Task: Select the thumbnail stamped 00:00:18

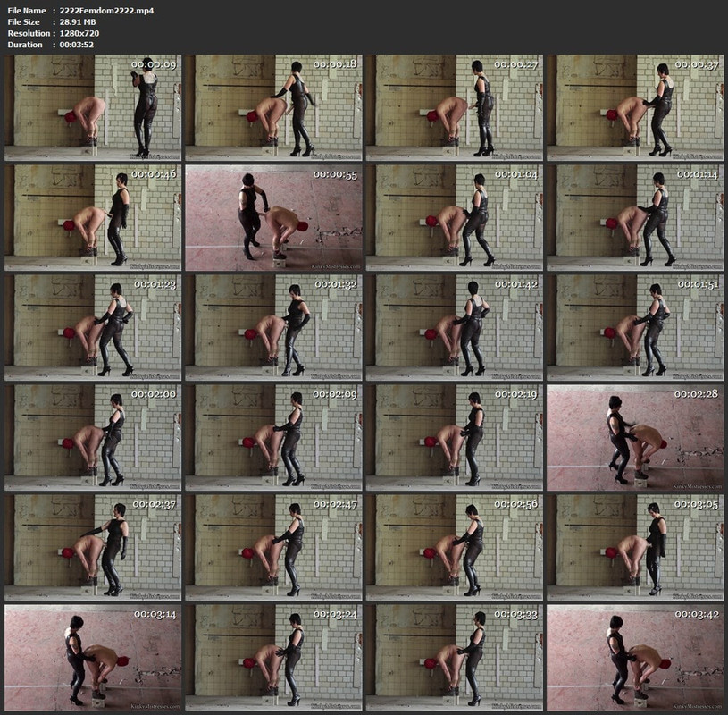Action: [x=273, y=108]
